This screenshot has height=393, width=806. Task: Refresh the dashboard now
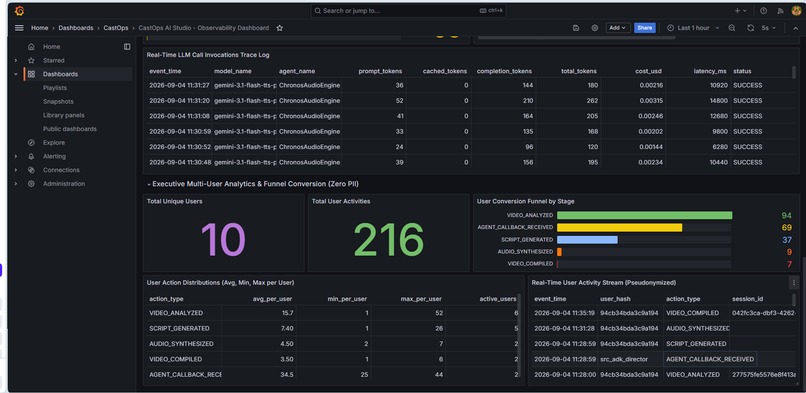(x=750, y=28)
